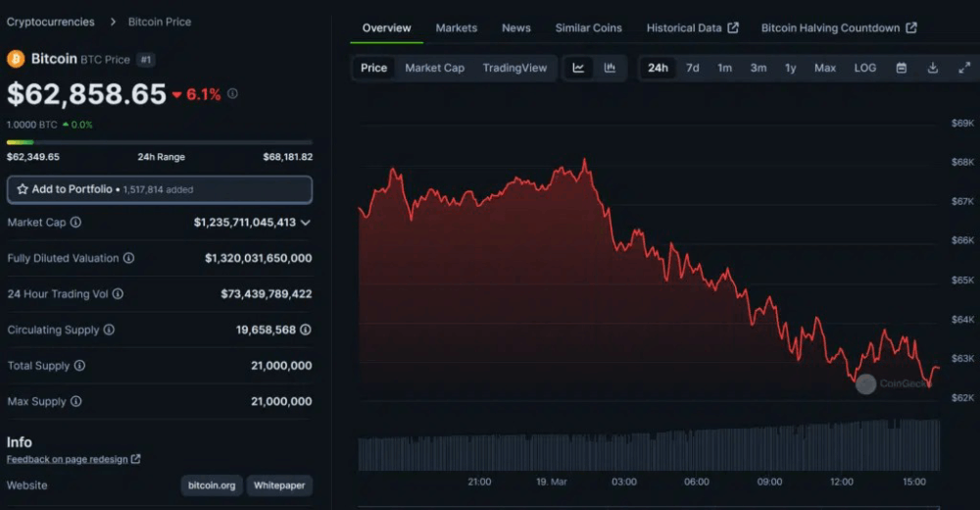Click the 1.0000 BTC text

tap(32, 125)
